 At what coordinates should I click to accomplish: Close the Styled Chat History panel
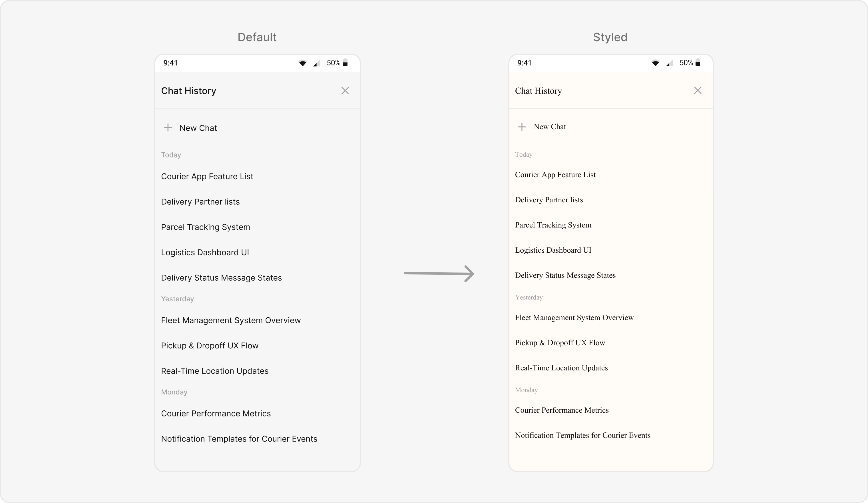pos(698,90)
